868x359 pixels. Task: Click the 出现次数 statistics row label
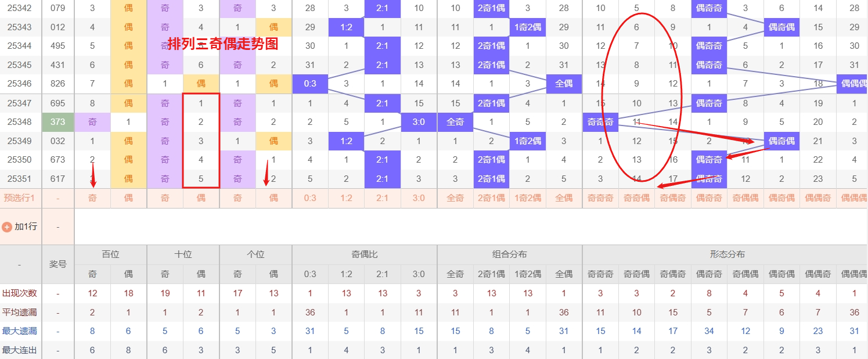(20, 293)
